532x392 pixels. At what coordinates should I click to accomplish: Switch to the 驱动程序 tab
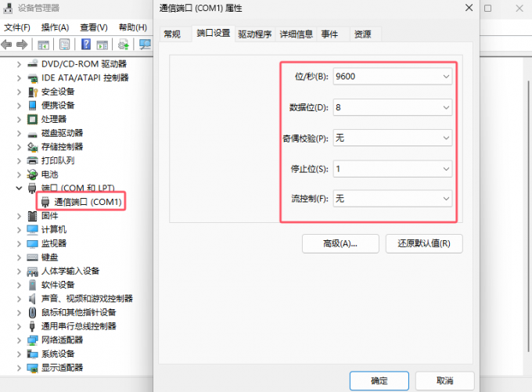[255, 34]
